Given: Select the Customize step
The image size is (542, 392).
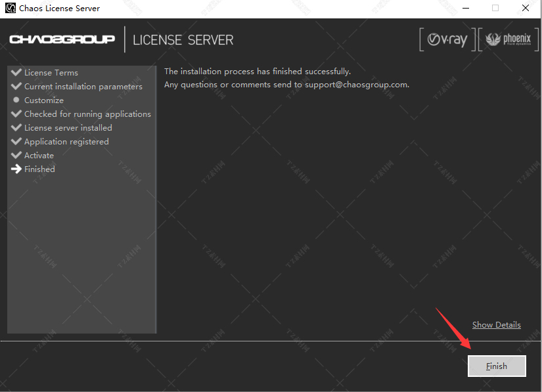Looking at the screenshot, I should click(x=44, y=100).
